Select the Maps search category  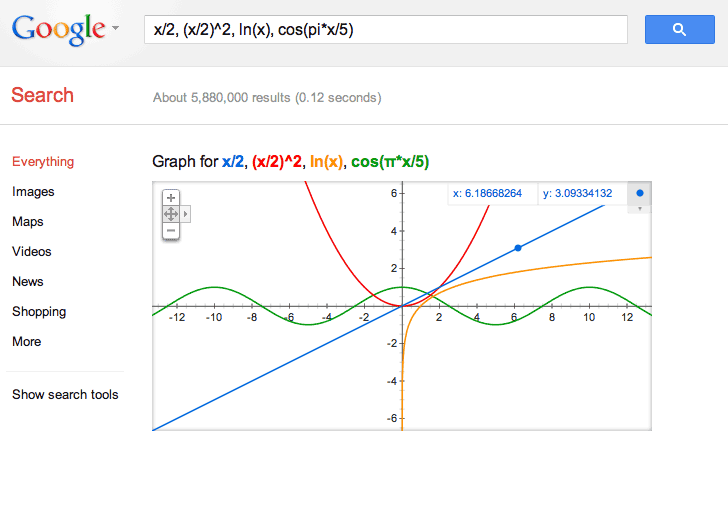tap(27, 221)
